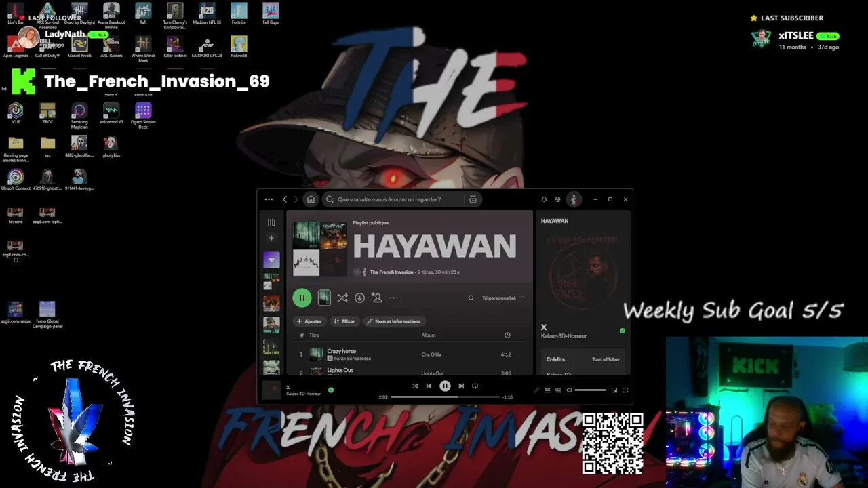Select the Lights Out track
Screen dimensions: 868x488
340,371
